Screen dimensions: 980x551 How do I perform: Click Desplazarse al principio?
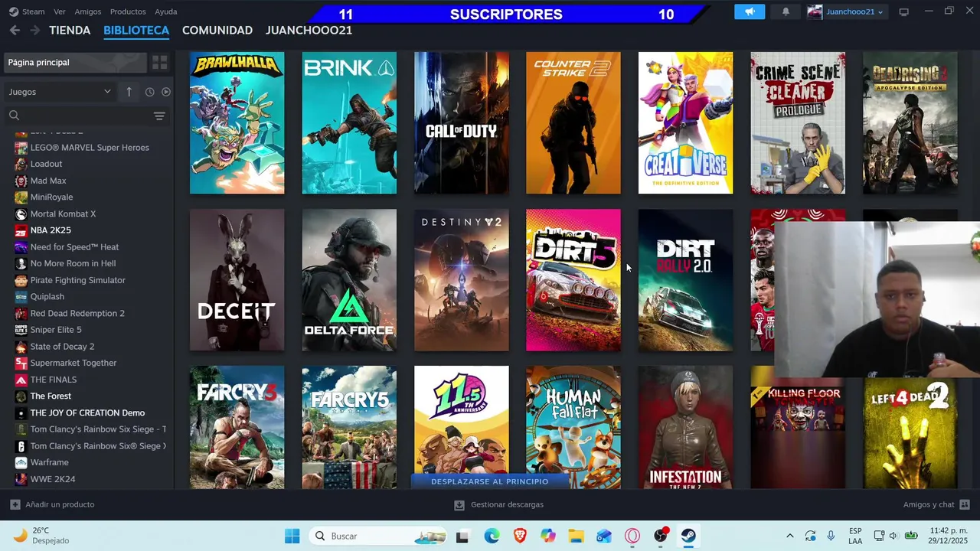pyautogui.click(x=490, y=481)
